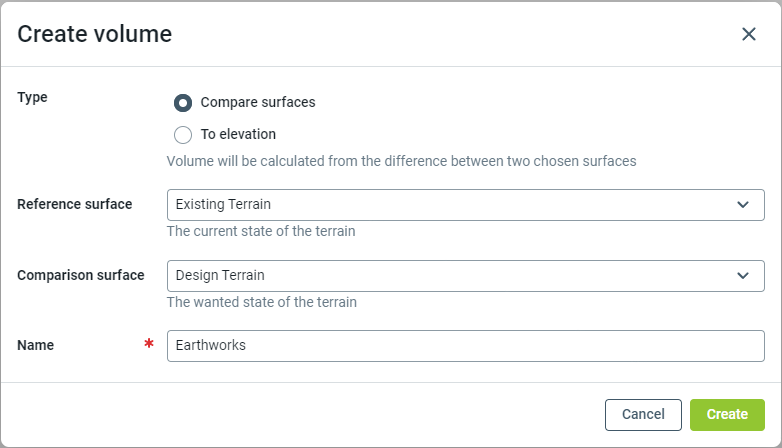Viewport: 782px width, 448px height.
Task: Click the Reference surface chevron arrow
Action: 743,205
